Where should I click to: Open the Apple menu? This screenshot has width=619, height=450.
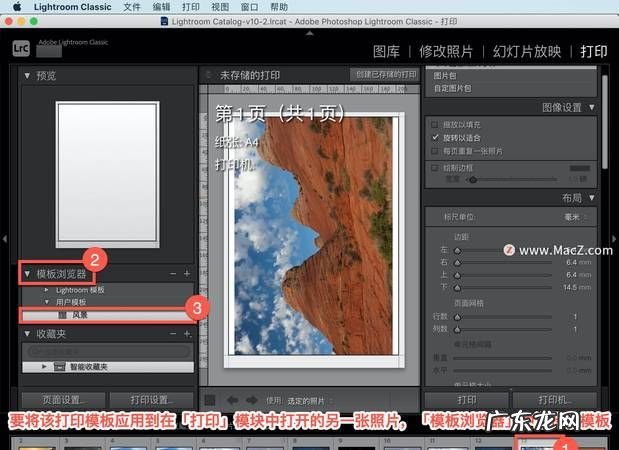point(17,6)
